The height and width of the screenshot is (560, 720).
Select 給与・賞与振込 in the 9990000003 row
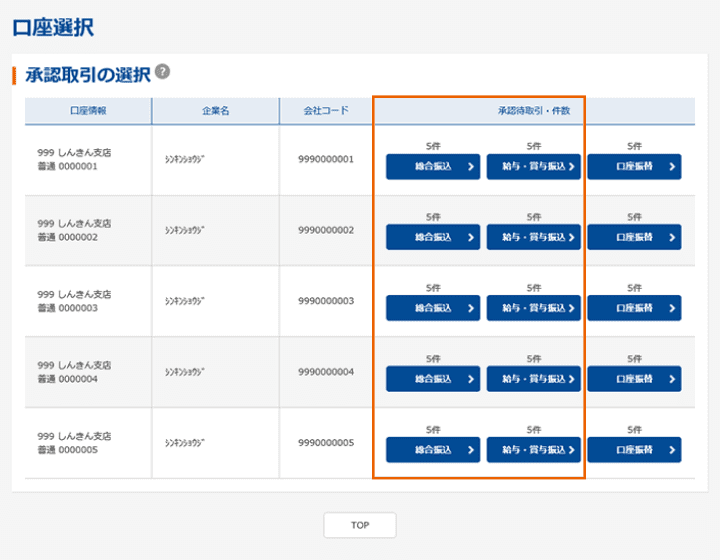click(533, 308)
